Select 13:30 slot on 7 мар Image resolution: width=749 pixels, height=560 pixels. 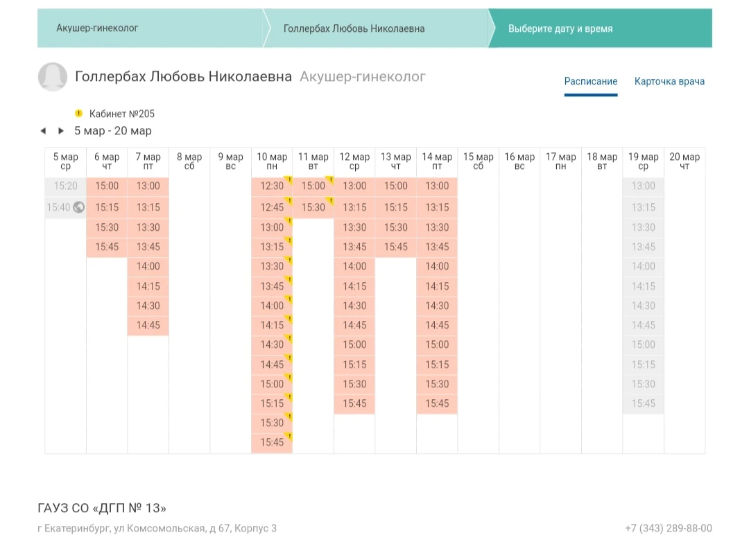148,228
